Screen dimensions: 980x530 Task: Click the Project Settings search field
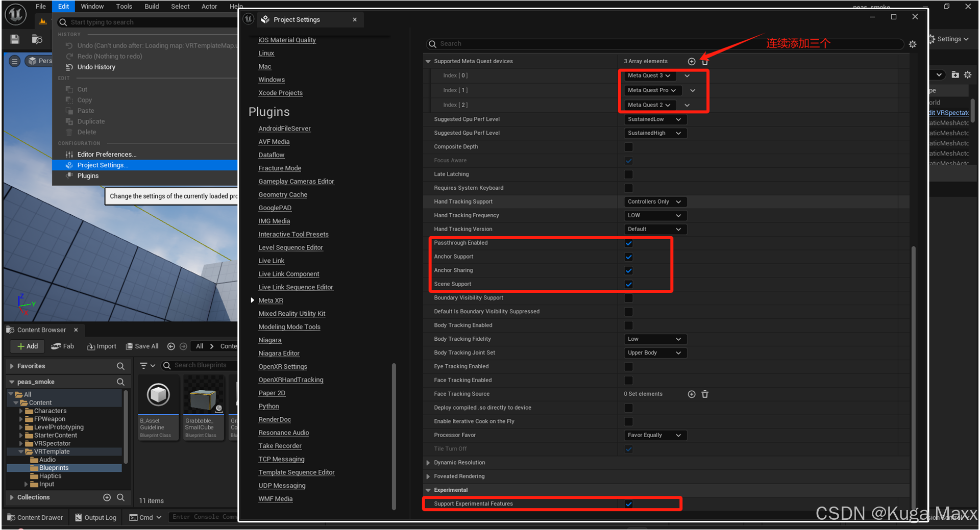click(x=665, y=44)
